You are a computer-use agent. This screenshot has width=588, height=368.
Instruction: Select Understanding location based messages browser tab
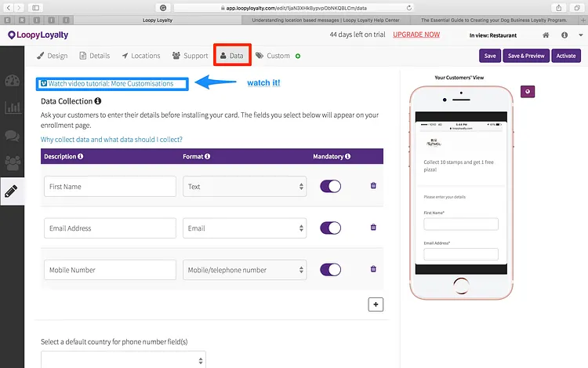pos(325,20)
